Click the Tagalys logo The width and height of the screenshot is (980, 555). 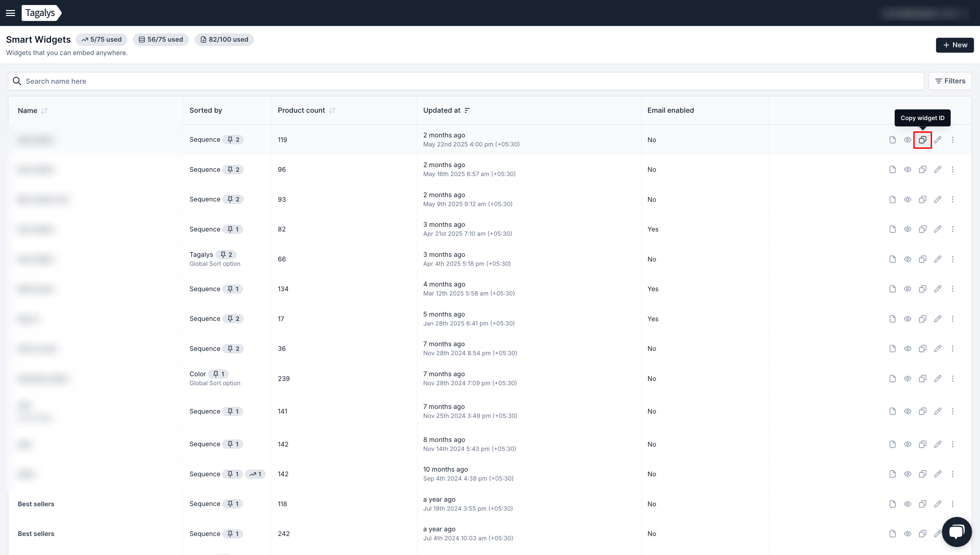coord(41,13)
